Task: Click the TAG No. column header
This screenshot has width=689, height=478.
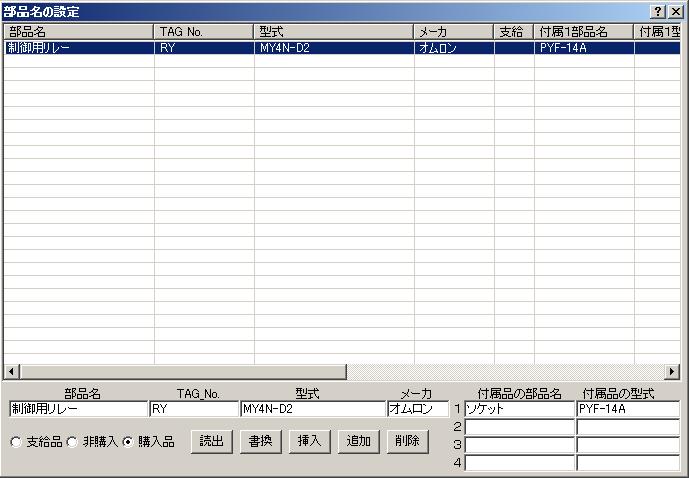Action: (x=204, y=32)
